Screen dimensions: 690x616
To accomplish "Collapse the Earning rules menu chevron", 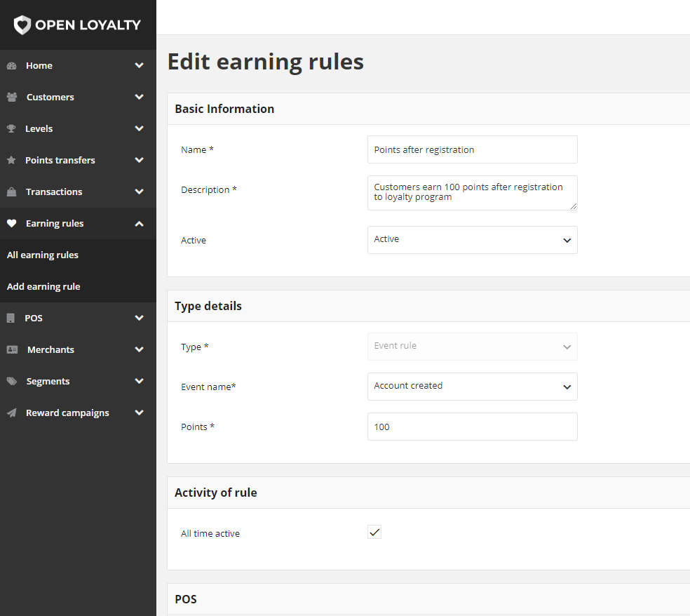I will pos(139,224).
